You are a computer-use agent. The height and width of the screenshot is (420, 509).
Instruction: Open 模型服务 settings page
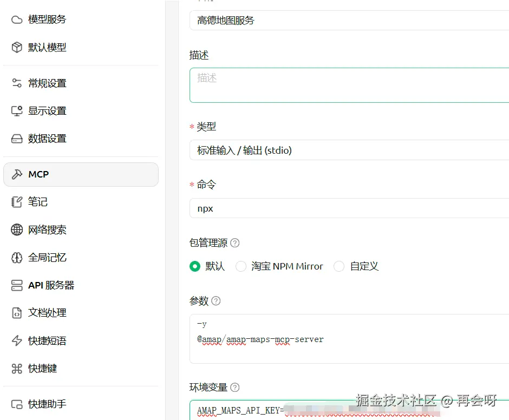click(x=81, y=19)
